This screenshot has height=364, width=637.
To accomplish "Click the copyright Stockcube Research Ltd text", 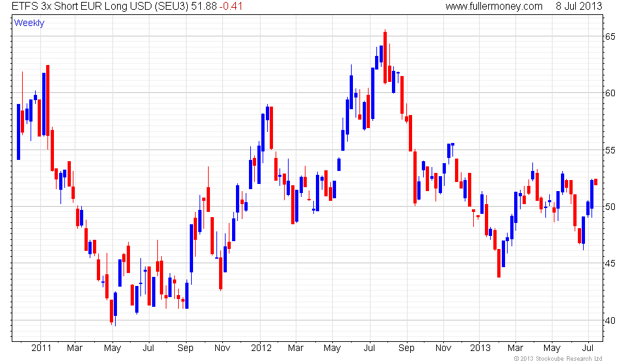I will tap(558, 359).
